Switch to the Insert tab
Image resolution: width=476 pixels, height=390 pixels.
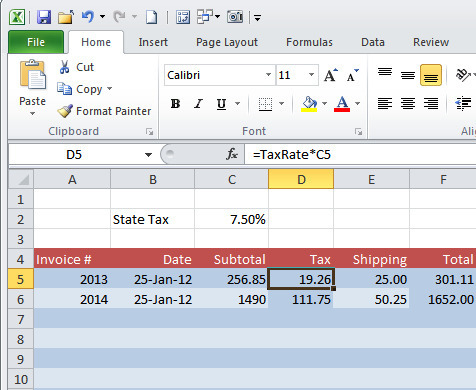[153, 42]
